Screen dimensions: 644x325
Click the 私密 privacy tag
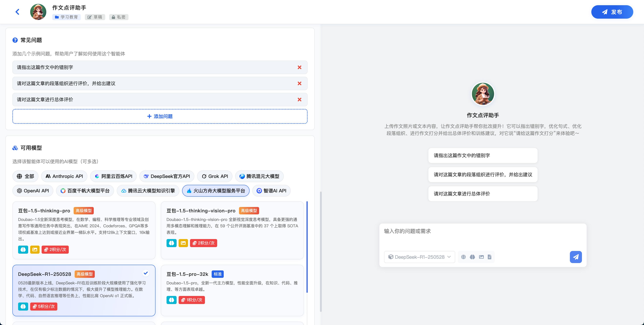pos(119,17)
